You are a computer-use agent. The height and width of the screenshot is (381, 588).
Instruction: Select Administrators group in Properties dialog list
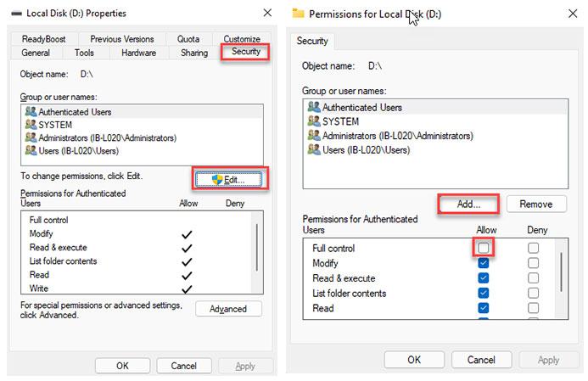tap(100, 137)
